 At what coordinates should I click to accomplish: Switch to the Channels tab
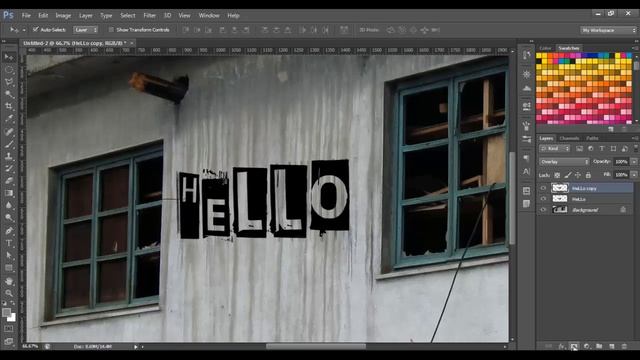[x=569, y=138]
